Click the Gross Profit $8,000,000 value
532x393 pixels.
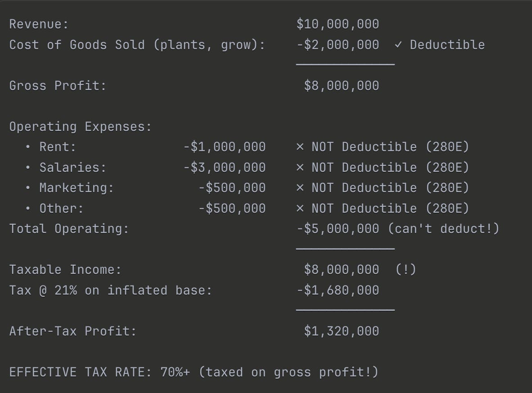point(341,86)
